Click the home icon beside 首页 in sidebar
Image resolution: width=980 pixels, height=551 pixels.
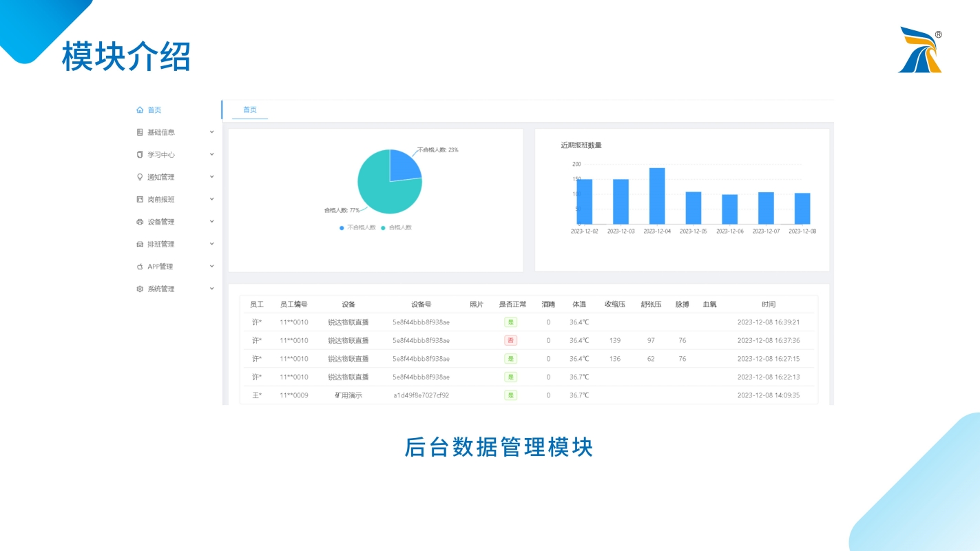click(x=140, y=110)
